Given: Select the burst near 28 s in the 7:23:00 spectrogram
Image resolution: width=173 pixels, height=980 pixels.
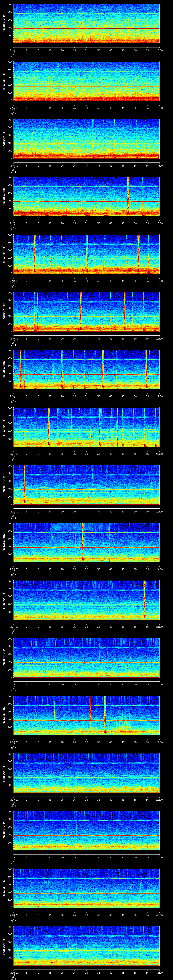Looking at the screenshot, I should [x=82, y=543].
